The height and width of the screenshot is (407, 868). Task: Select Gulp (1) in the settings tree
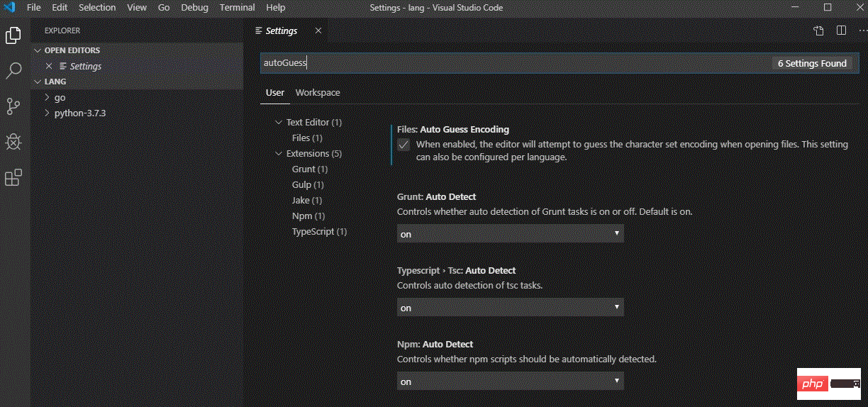point(308,185)
